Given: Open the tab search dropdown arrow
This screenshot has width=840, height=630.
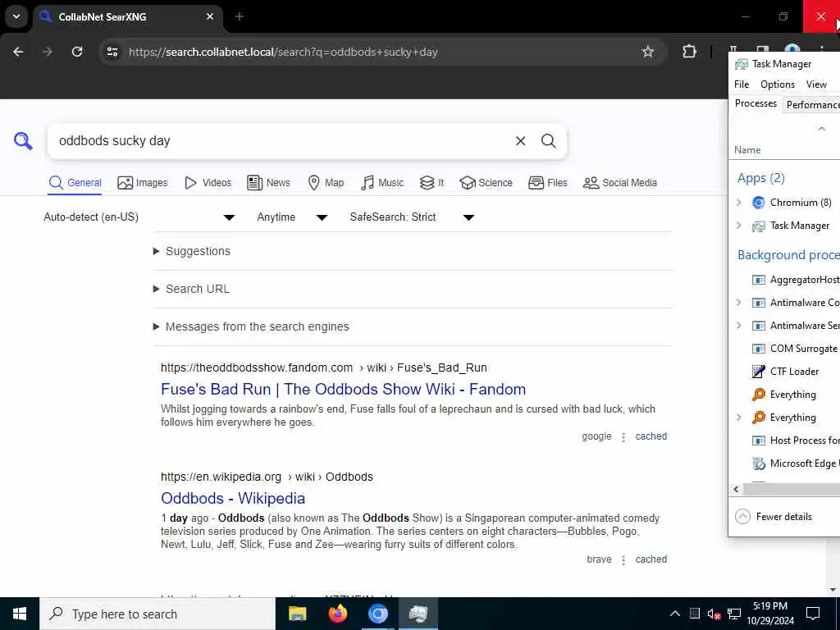Looking at the screenshot, I should pyautogui.click(x=16, y=16).
